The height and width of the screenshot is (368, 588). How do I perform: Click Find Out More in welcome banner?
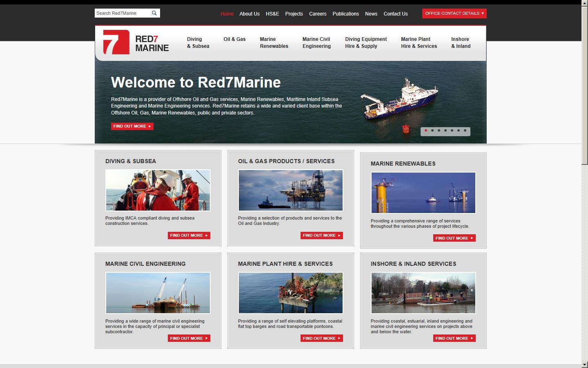[x=132, y=126]
